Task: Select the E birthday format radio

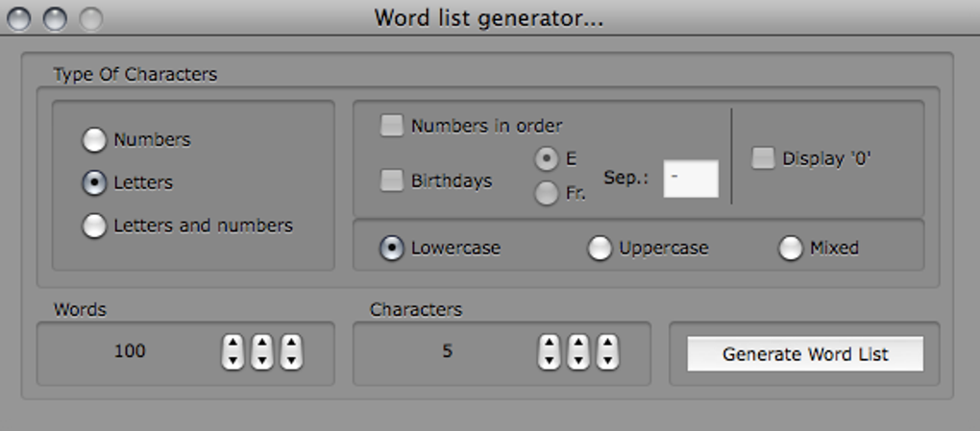Action: (x=547, y=159)
